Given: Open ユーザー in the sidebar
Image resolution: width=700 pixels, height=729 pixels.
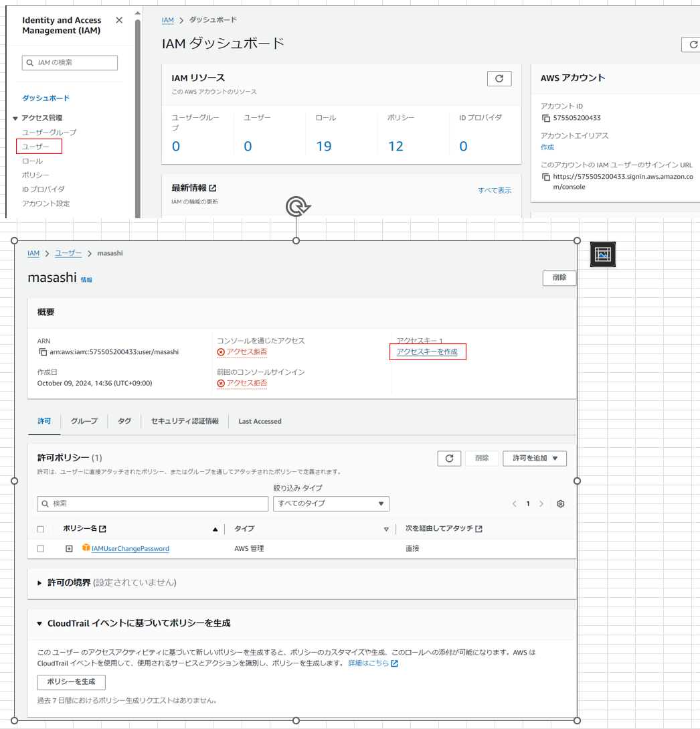Looking at the screenshot, I should [35, 147].
